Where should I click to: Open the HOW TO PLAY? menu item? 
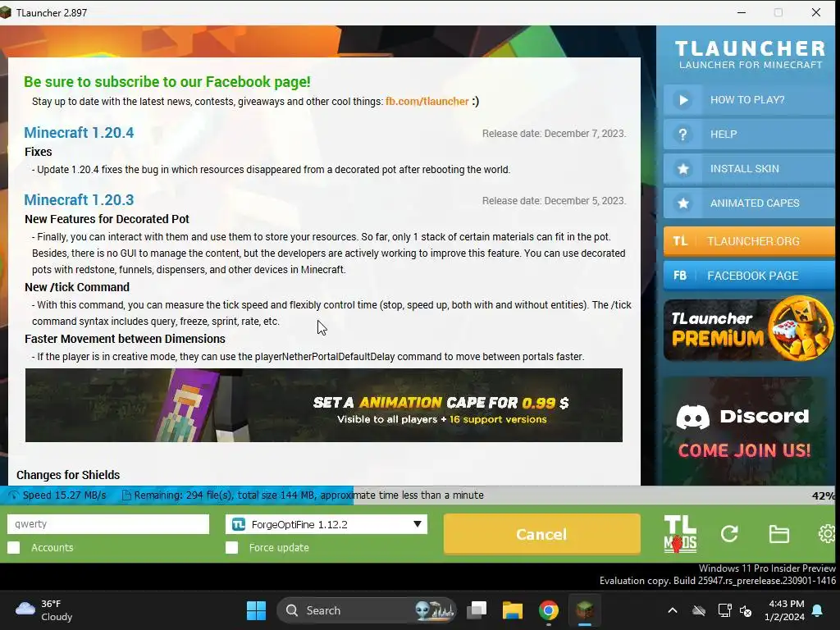(749, 100)
